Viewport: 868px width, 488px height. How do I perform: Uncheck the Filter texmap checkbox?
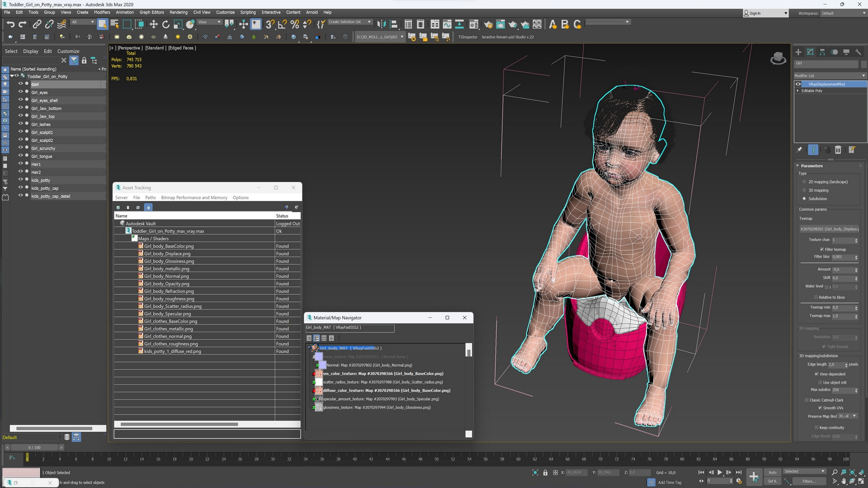[x=822, y=249]
